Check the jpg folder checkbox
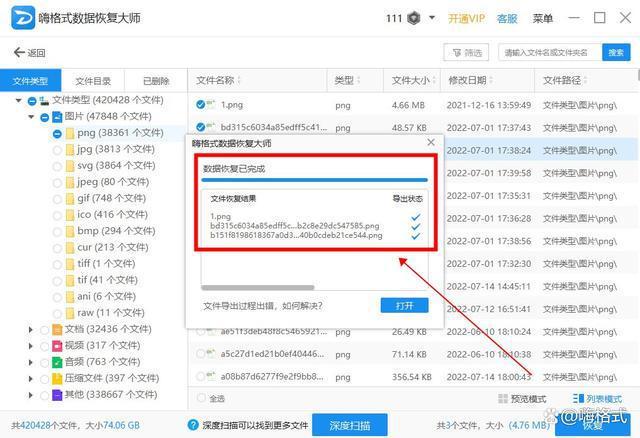This screenshot has width=640, height=438. click(x=57, y=150)
